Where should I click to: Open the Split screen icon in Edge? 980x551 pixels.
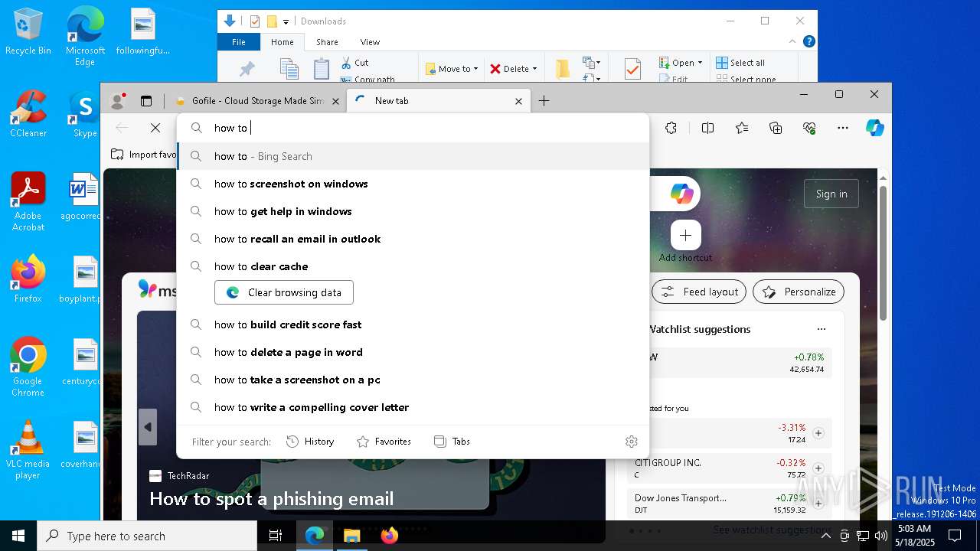pyautogui.click(x=707, y=128)
